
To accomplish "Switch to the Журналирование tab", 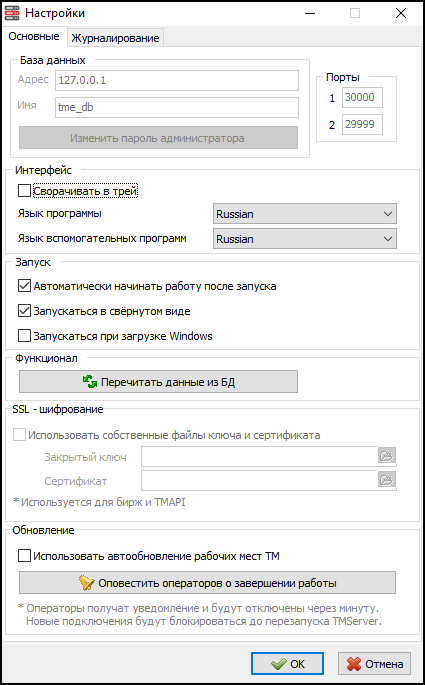I will point(115,38).
